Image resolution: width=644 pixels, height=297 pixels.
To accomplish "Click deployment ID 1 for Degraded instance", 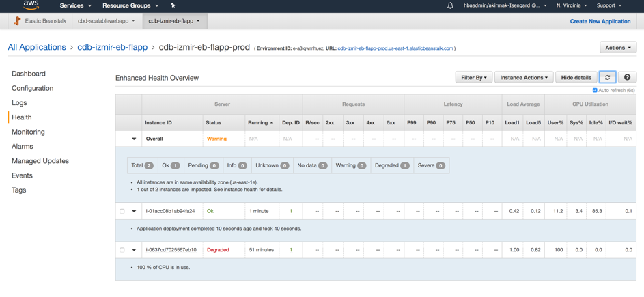I will click(x=291, y=250).
